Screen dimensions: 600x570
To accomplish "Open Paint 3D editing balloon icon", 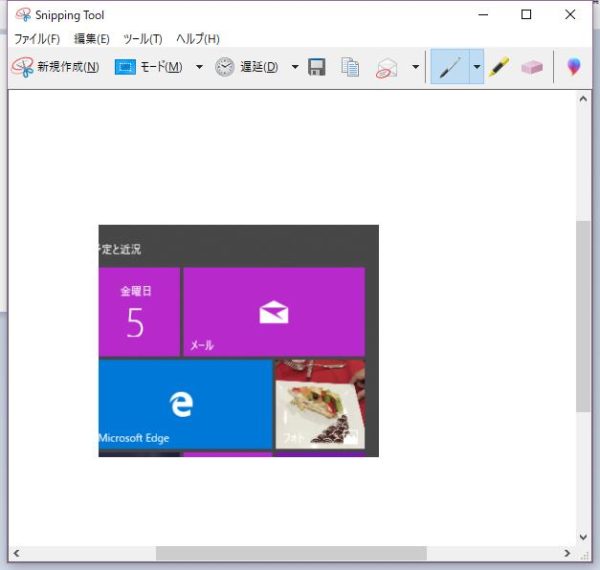I will tap(573, 67).
